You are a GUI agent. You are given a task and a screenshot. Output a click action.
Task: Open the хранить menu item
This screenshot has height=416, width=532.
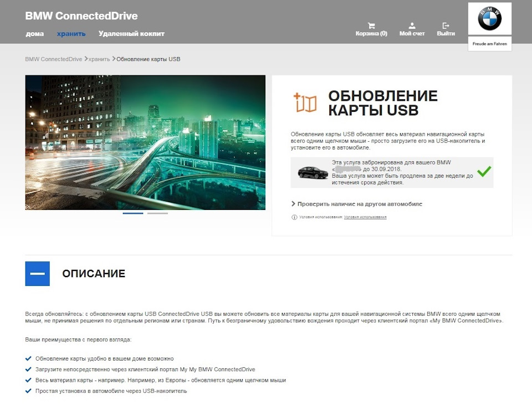point(71,34)
